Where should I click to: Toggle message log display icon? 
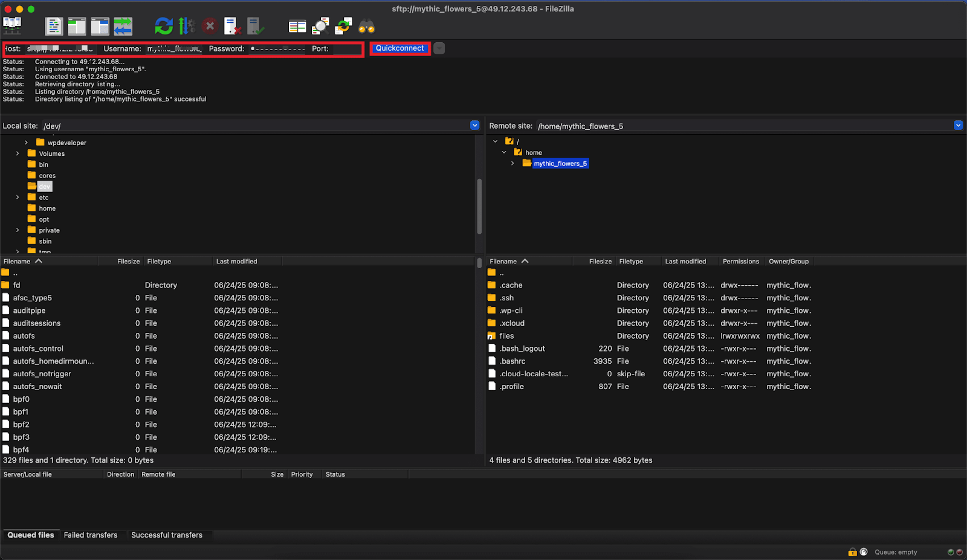[54, 26]
